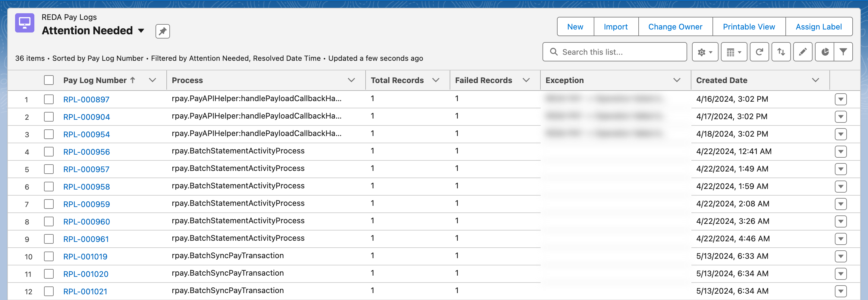Open row actions for RPL-001021
The height and width of the screenshot is (300, 868).
tap(841, 291)
